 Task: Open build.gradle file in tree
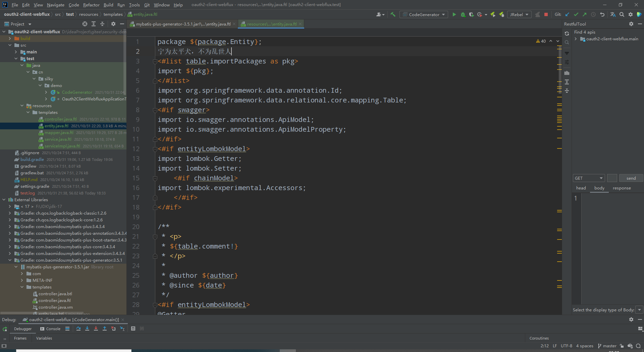tap(32, 160)
